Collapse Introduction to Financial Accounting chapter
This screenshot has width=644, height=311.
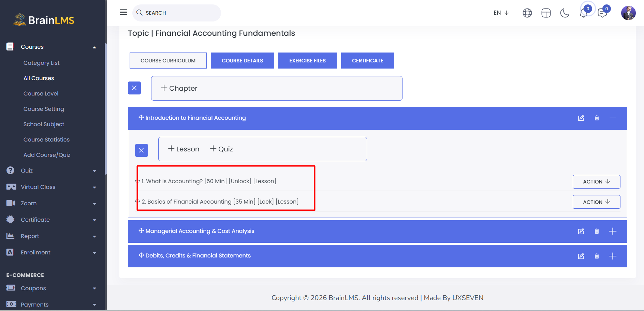[x=613, y=118]
